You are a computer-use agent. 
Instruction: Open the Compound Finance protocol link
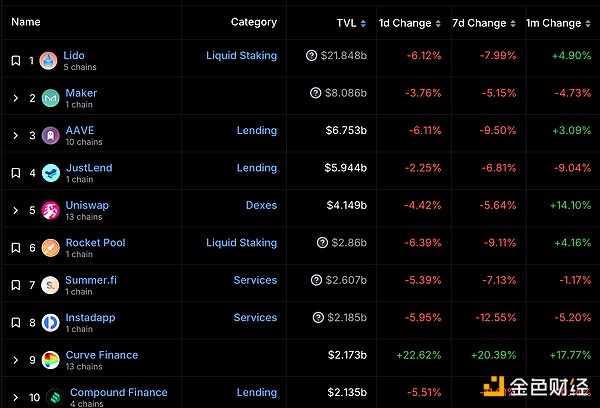click(119, 392)
